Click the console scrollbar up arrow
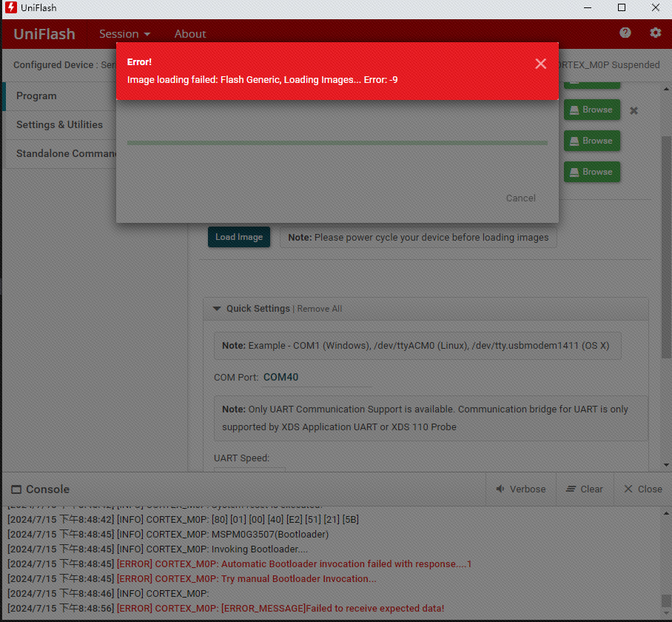This screenshot has width=672, height=622. pos(666,513)
